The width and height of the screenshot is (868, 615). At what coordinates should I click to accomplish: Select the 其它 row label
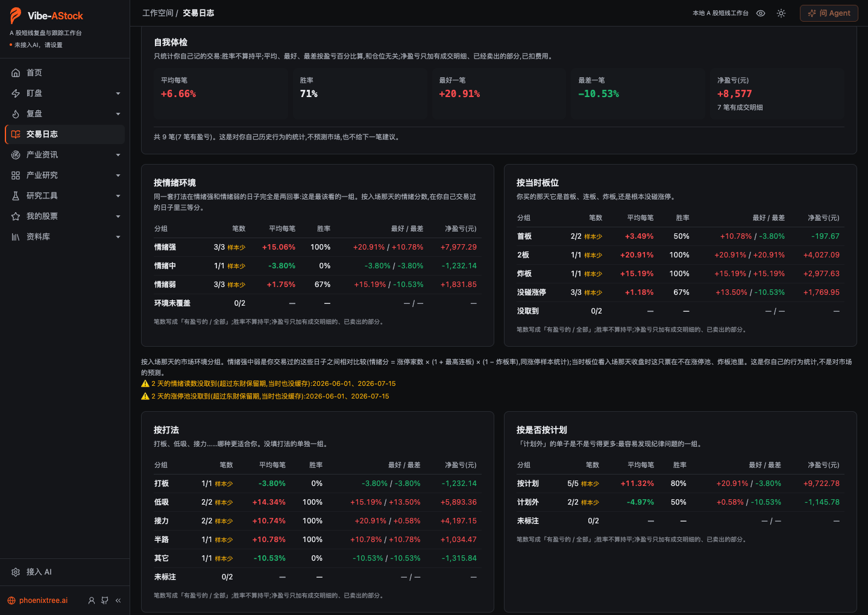click(162, 558)
